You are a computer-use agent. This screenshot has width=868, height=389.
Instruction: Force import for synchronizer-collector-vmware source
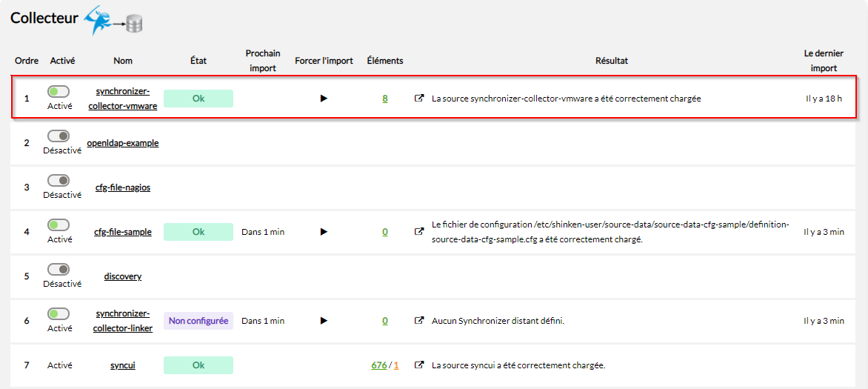[324, 99]
